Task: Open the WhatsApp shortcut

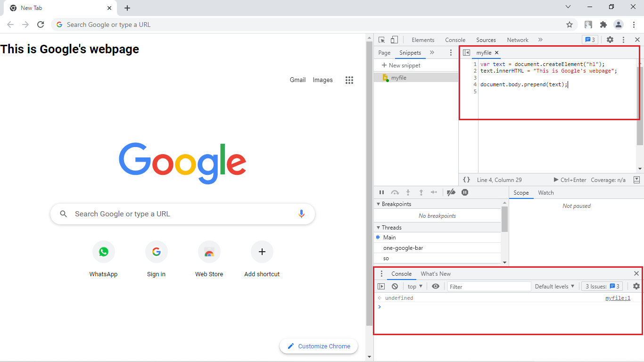Action: point(103,259)
